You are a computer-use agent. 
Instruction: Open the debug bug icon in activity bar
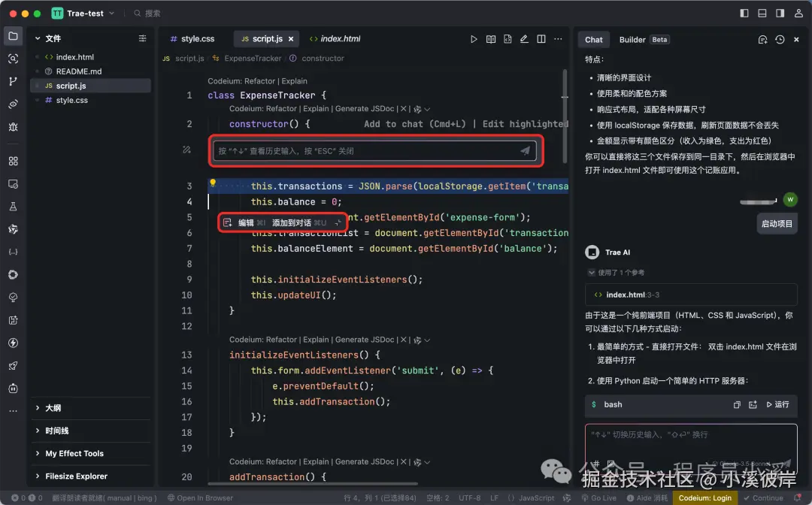[x=13, y=127]
